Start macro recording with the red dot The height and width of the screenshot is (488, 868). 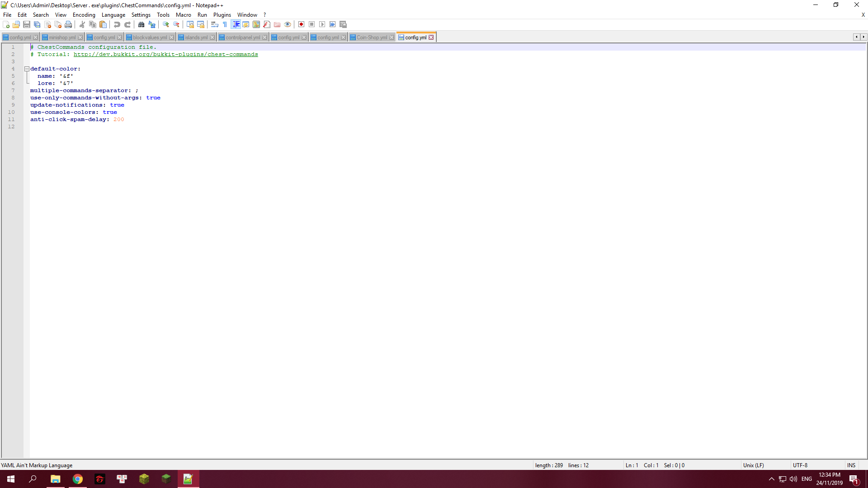pos(302,24)
